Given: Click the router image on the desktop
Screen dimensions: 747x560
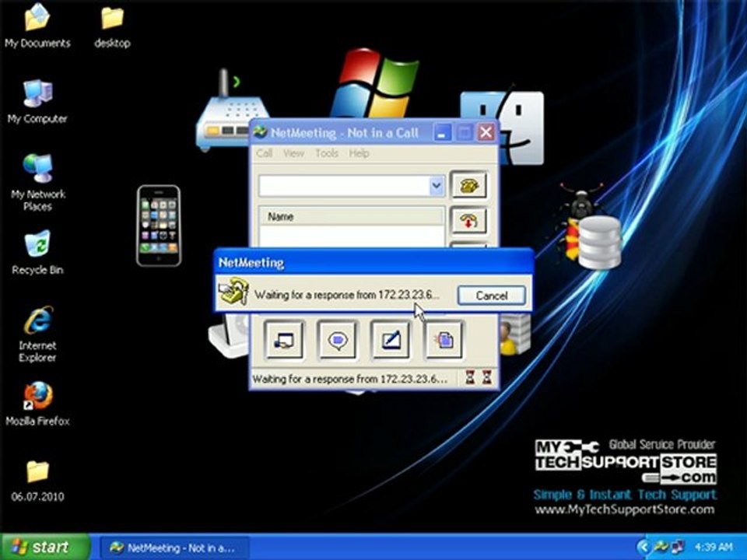Looking at the screenshot, I should (228, 111).
